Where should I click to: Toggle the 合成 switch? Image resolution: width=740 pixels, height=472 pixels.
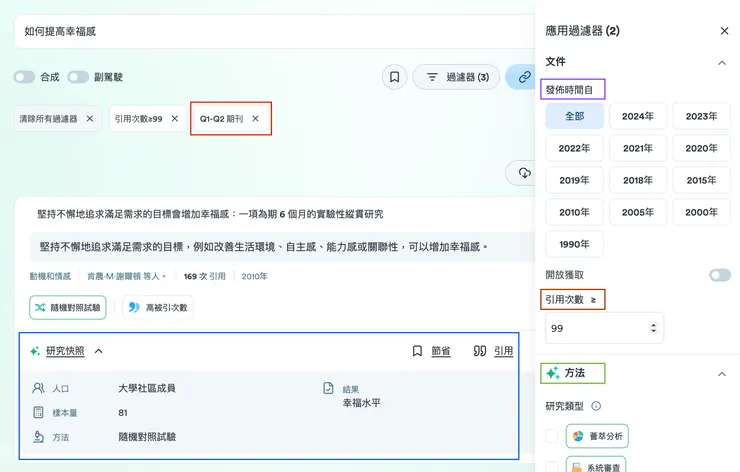pos(24,77)
